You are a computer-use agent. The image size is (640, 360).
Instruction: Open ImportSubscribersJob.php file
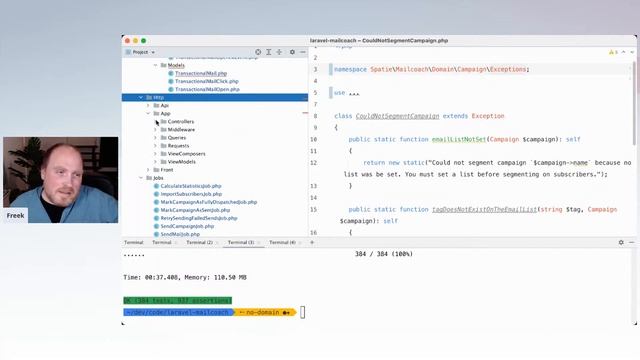pos(191,194)
